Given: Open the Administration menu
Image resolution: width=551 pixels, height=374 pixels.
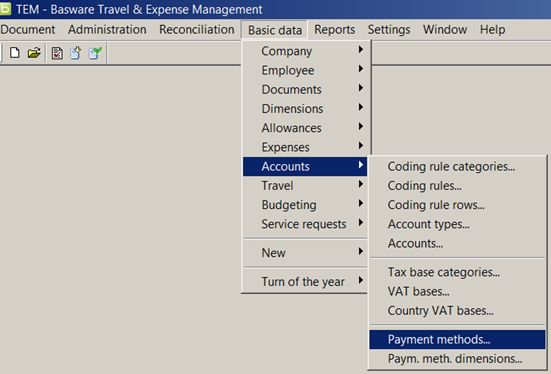Looking at the screenshot, I should [x=107, y=30].
